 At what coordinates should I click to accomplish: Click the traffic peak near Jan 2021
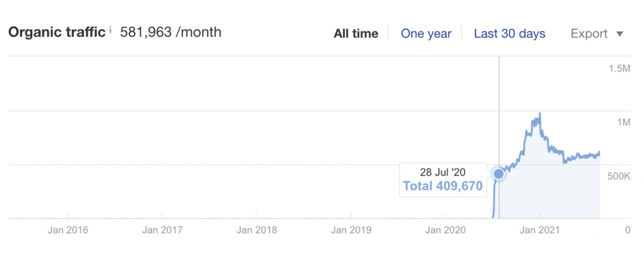click(540, 113)
